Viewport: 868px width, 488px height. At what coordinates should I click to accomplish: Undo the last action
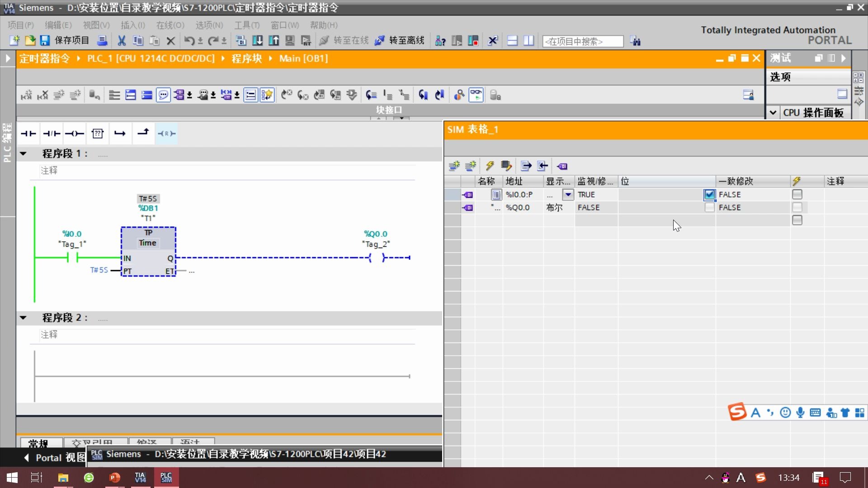[189, 41]
